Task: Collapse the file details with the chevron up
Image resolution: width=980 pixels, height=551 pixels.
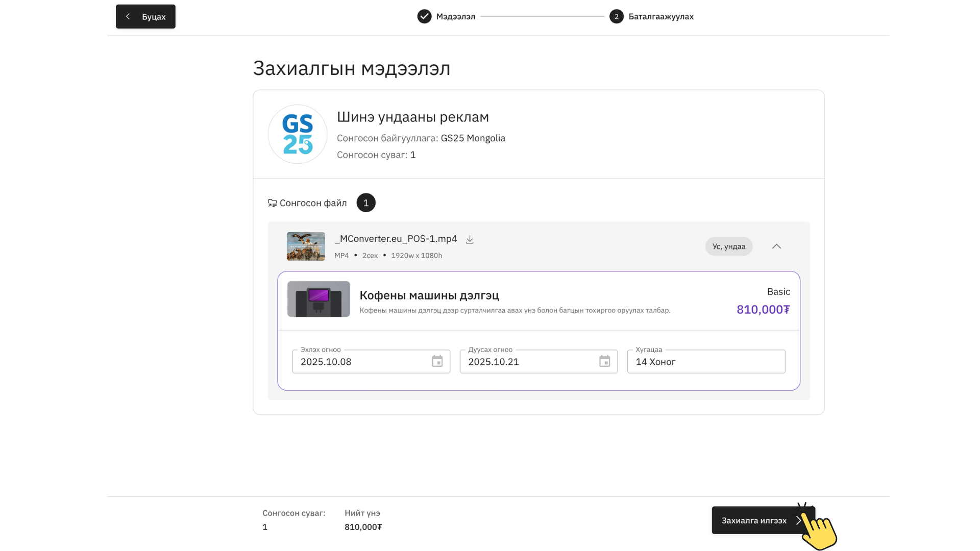Action: click(776, 246)
